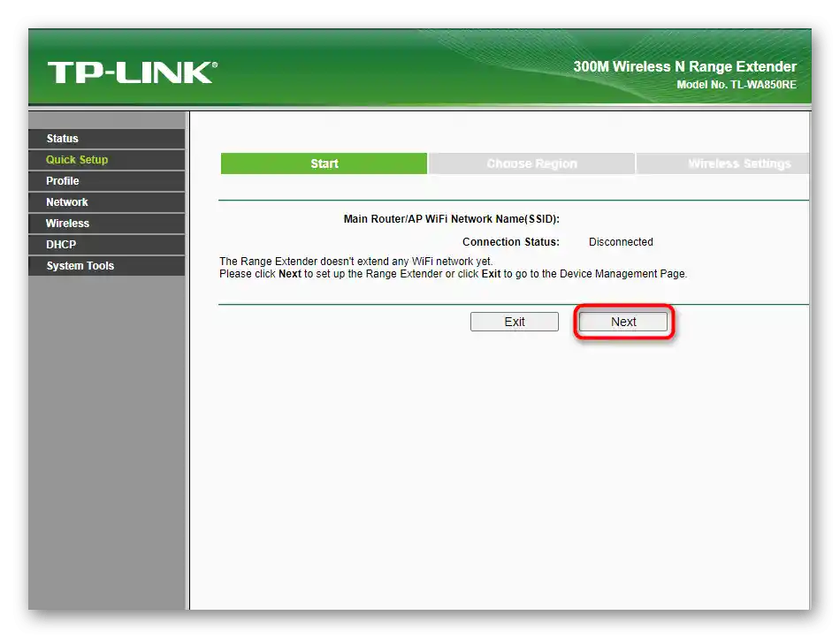Click the TP-LINK logo
This screenshot has height=638, width=840.
(x=133, y=72)
